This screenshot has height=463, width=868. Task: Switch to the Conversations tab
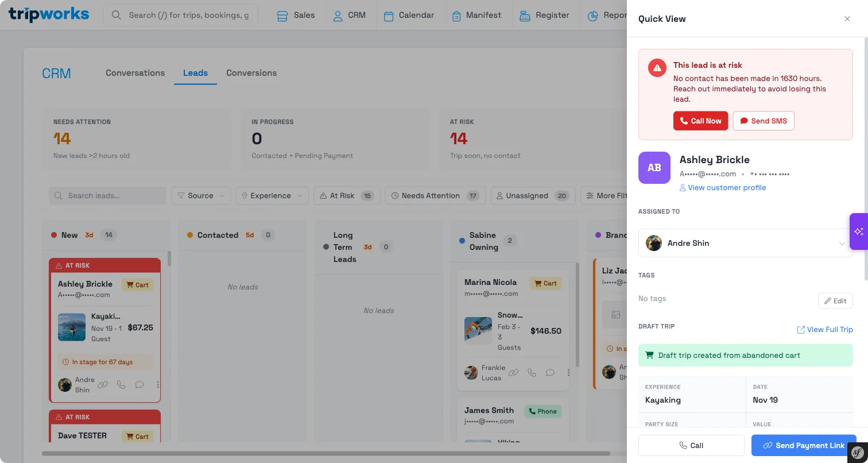tap(135, 73)
